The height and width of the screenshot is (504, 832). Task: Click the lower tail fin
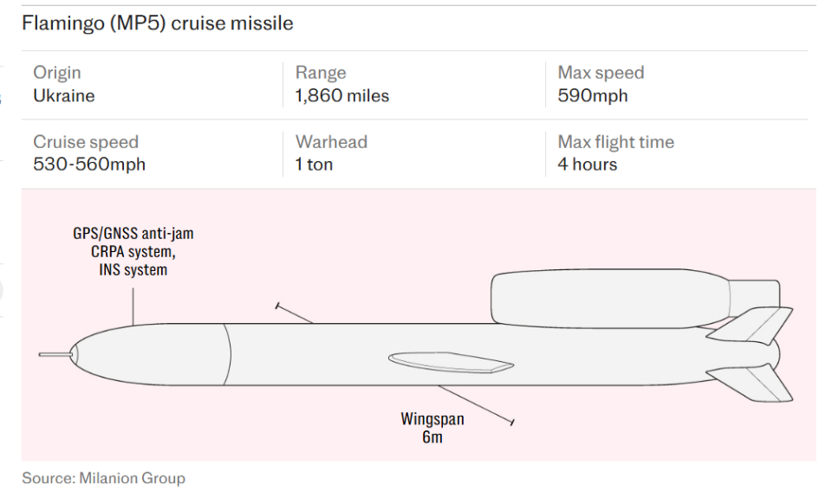pyautogui.click(x=749, y=382)
